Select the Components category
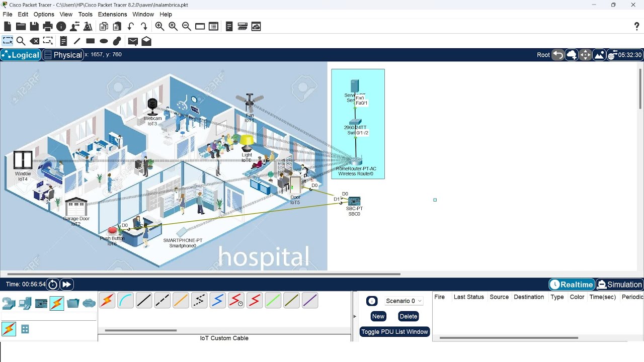Image resolution: width=644 pixels, height=362 pixels. click(41, 303)
